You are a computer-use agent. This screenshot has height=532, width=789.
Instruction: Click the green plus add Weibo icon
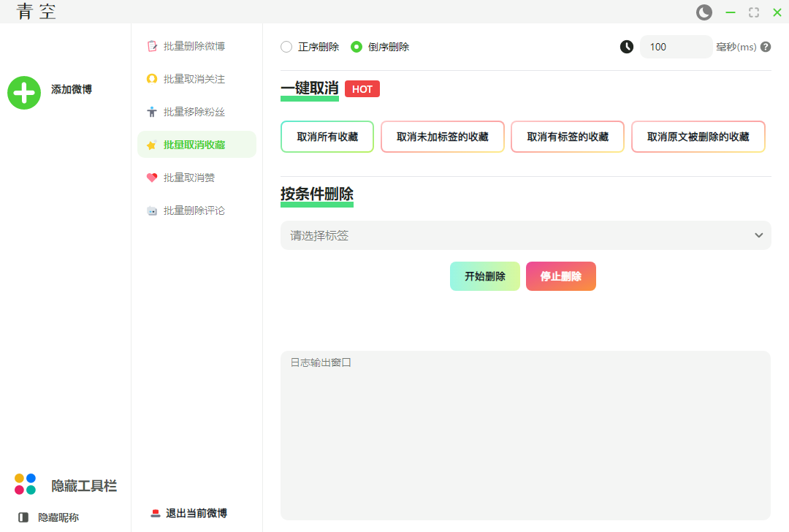[x=24, y=93]
